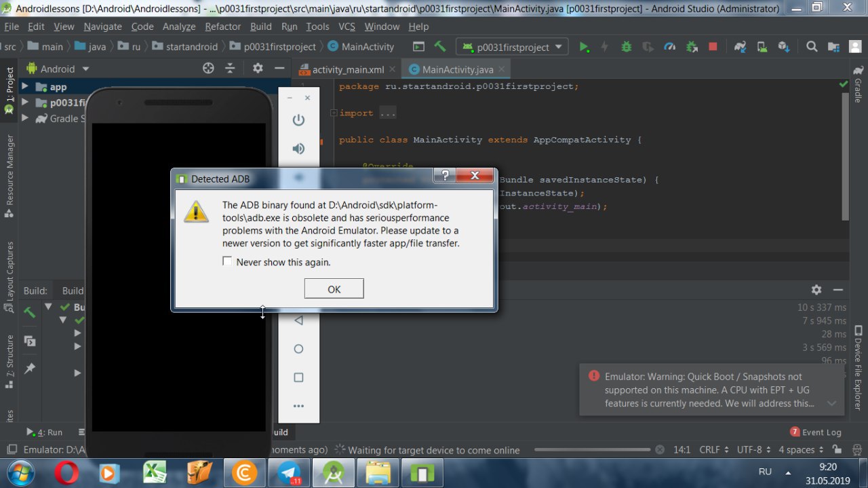
Task: Expand the app module in the project tree
Action: click(x=25, y=87)
